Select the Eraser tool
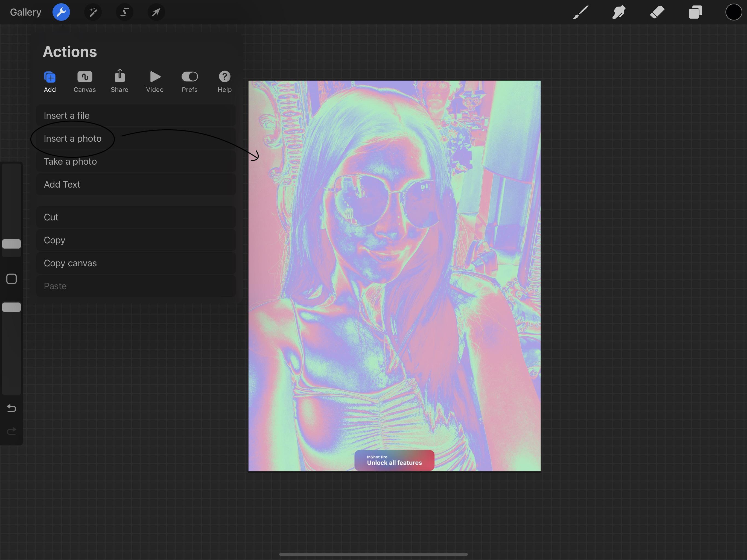The width and height of the screenshot is (747, 560). click(x=657, y=13)
